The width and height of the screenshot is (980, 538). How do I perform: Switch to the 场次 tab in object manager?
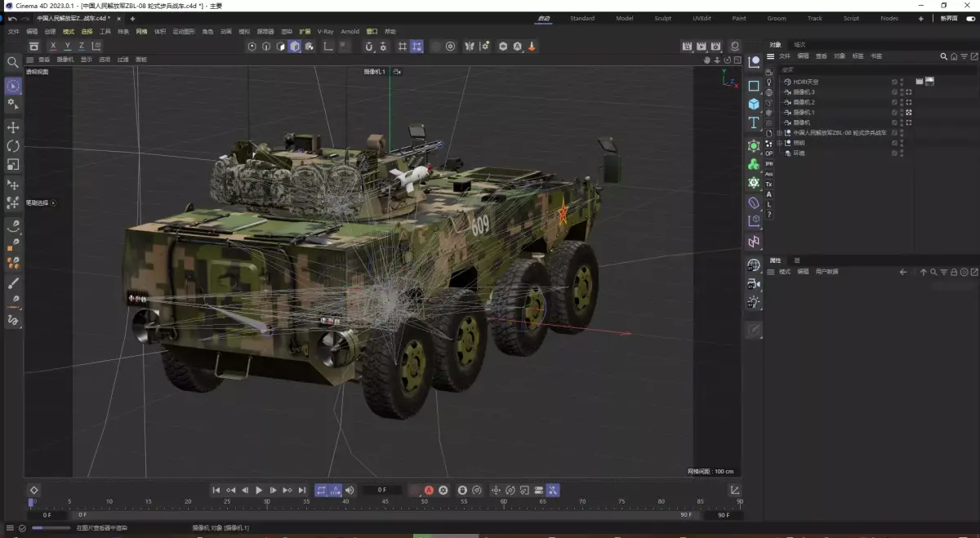(800, 44)
